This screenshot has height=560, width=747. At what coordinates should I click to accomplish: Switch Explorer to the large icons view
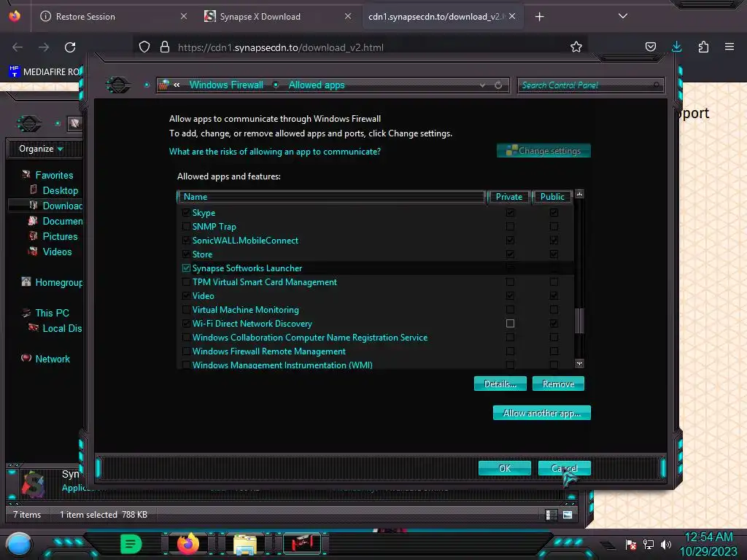[x=568, y=515]
